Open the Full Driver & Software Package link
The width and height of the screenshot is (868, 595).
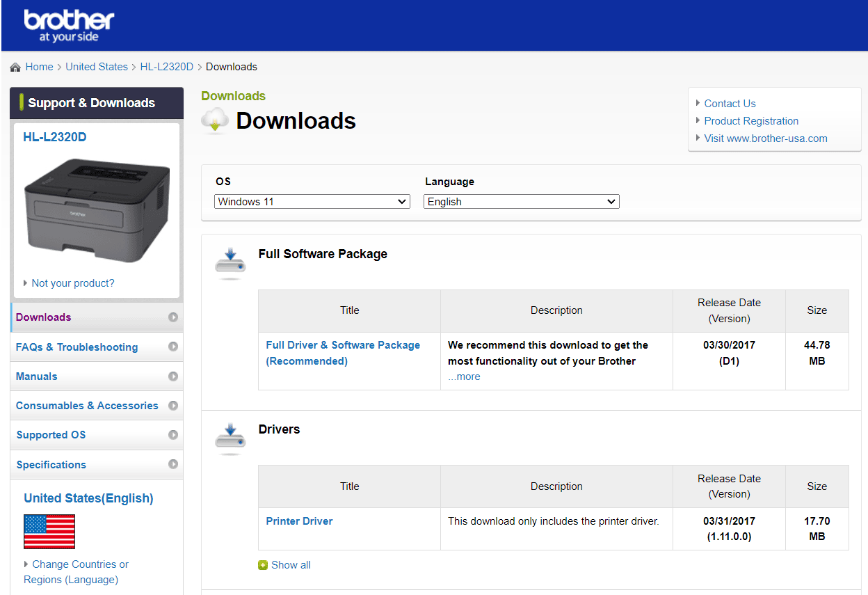[343, 344]
